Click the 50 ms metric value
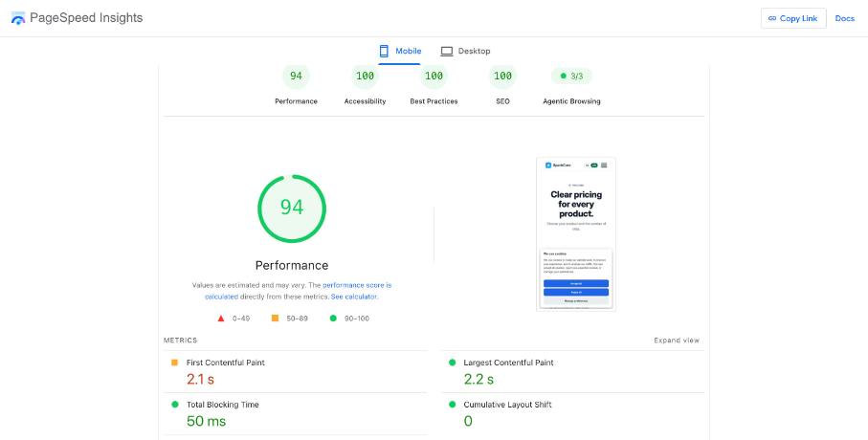The height and width of the screenshot is (440, 868). pos(206,421)
